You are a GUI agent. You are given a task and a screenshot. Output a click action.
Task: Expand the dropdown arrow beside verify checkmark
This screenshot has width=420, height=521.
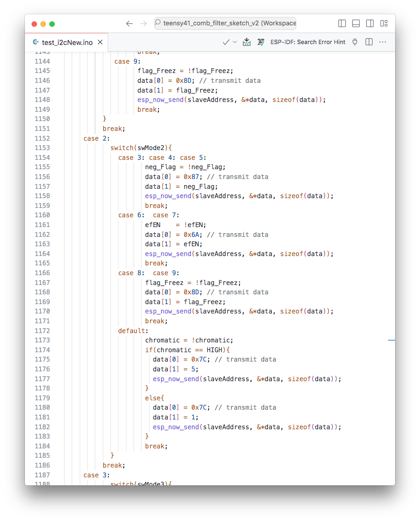(235, 42)
